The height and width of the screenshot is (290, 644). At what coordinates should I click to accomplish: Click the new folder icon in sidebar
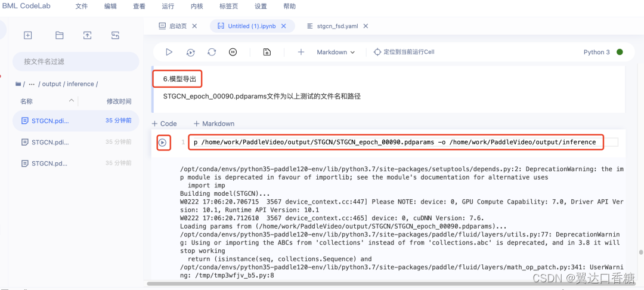(x=60, y=35)
